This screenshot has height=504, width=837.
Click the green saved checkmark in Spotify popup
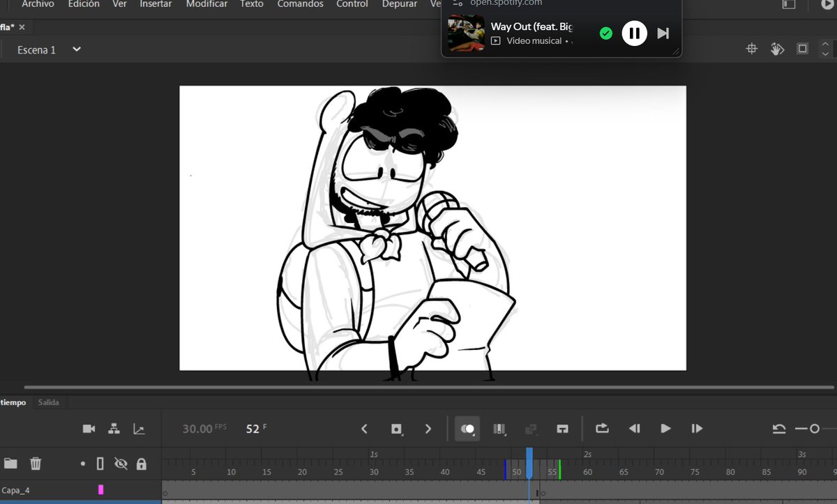pos(606,33)
